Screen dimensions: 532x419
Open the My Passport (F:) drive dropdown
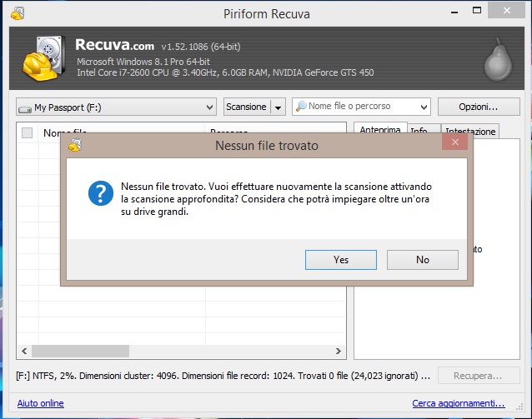pos(116,107)
